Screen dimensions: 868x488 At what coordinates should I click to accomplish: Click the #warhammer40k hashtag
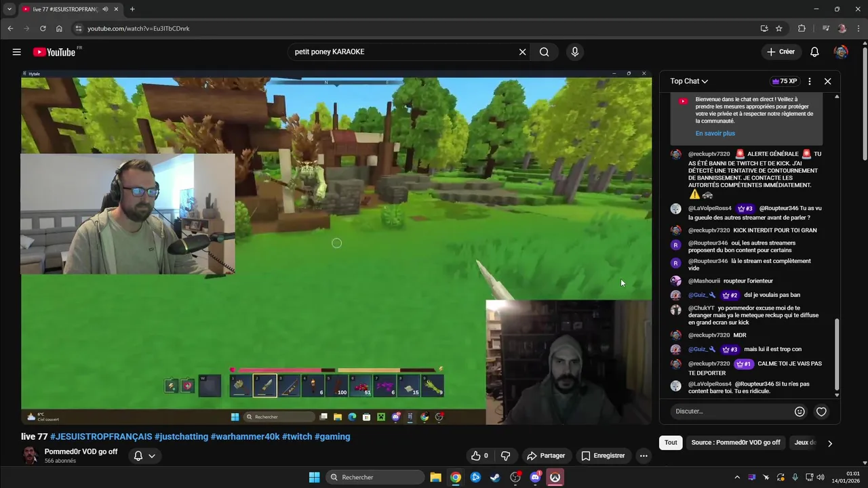tap(245, 436)
